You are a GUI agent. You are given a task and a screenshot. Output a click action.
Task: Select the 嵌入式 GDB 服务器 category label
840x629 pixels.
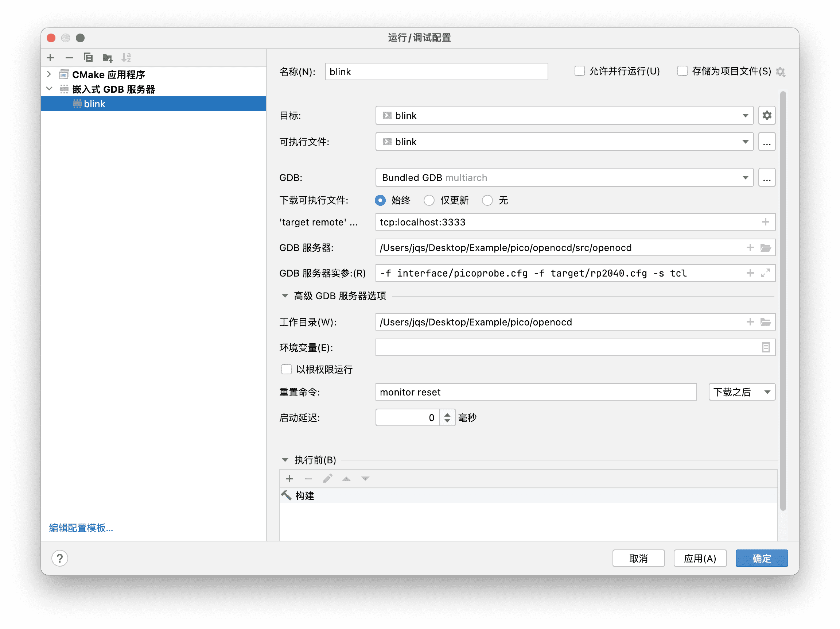(113, 89)
